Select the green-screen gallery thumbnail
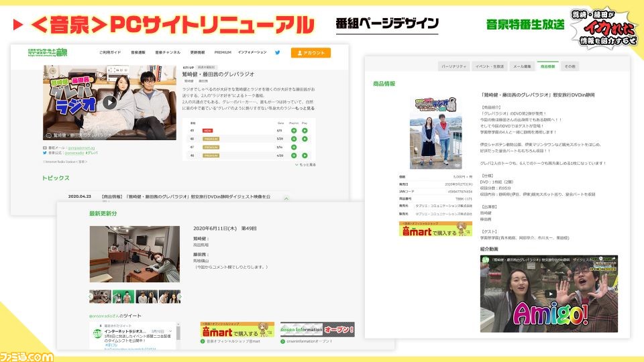 (123, 296)
